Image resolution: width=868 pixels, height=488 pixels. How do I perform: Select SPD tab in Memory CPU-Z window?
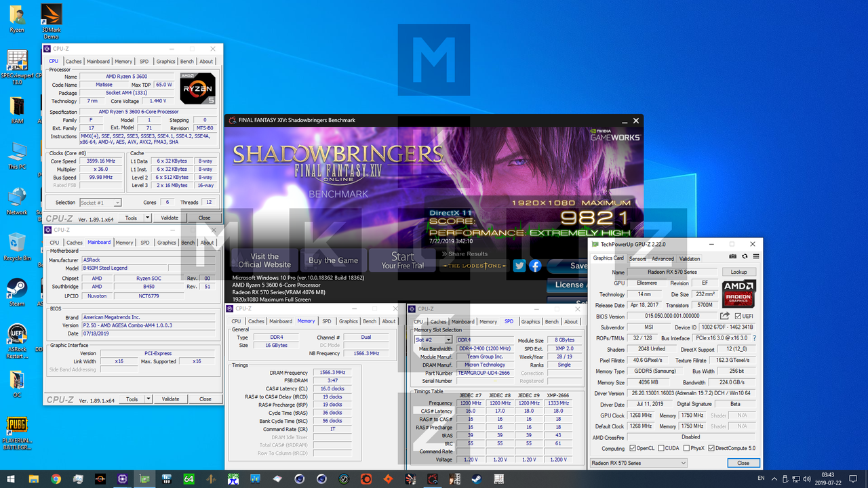pos(327,321)
